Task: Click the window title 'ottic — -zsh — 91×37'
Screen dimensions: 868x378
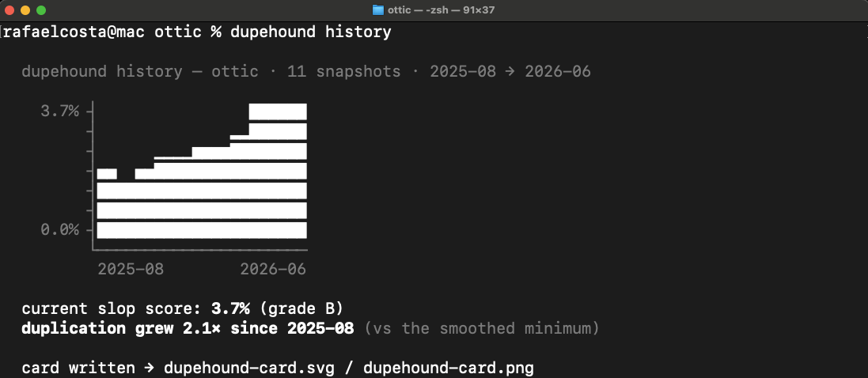Action: click(x=442, y=10)
